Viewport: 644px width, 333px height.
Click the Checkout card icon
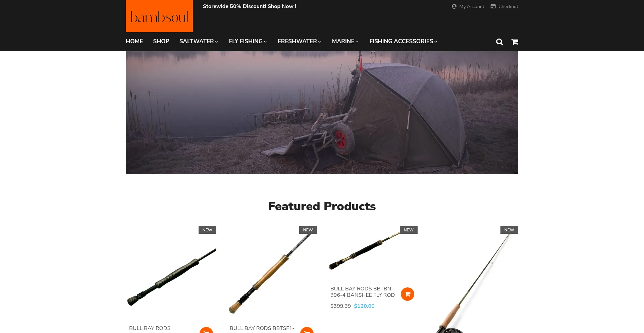[x=493, y=6]
